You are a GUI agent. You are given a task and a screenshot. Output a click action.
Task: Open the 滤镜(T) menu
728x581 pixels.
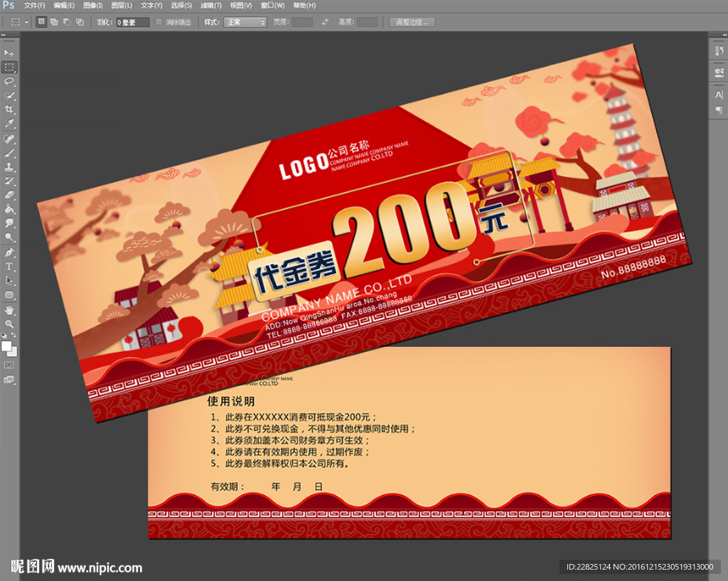pyautogui.click(x=210, y=6)
